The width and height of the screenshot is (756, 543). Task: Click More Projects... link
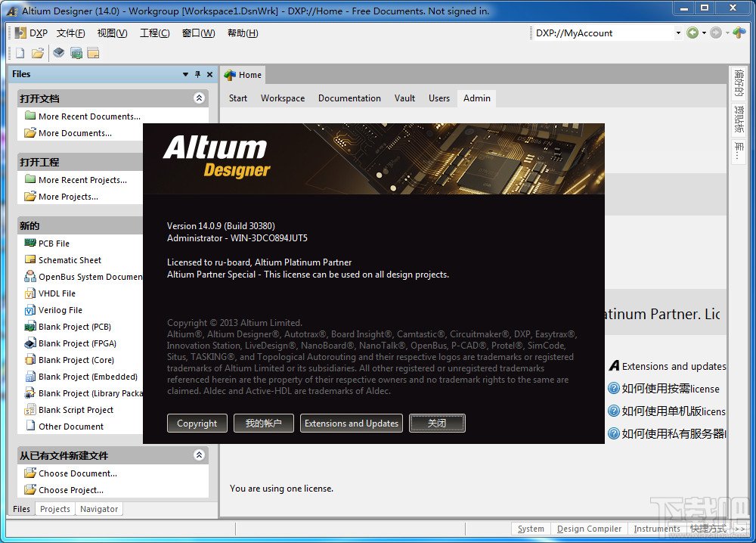[x=68, y=197]
